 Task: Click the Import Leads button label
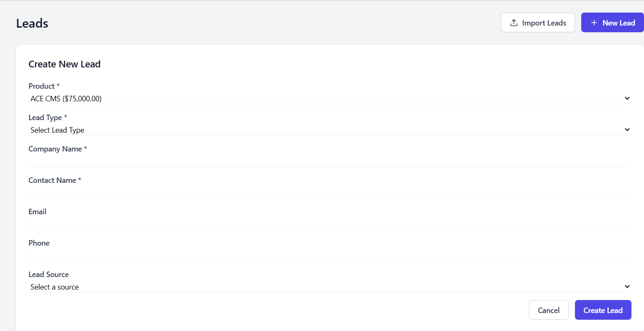[544, 23]
